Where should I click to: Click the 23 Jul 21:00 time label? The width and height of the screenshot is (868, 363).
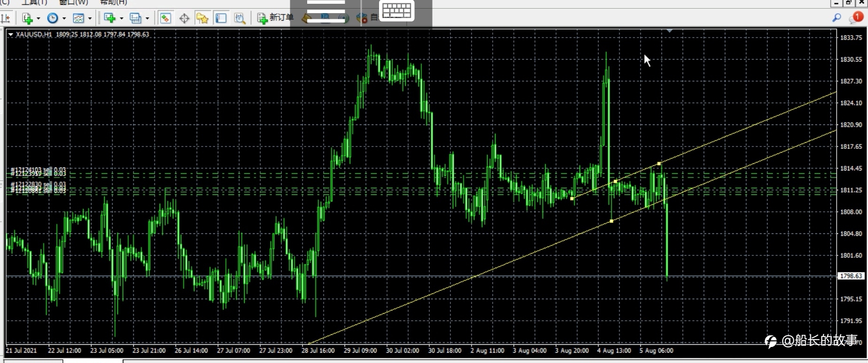point(149,350)
